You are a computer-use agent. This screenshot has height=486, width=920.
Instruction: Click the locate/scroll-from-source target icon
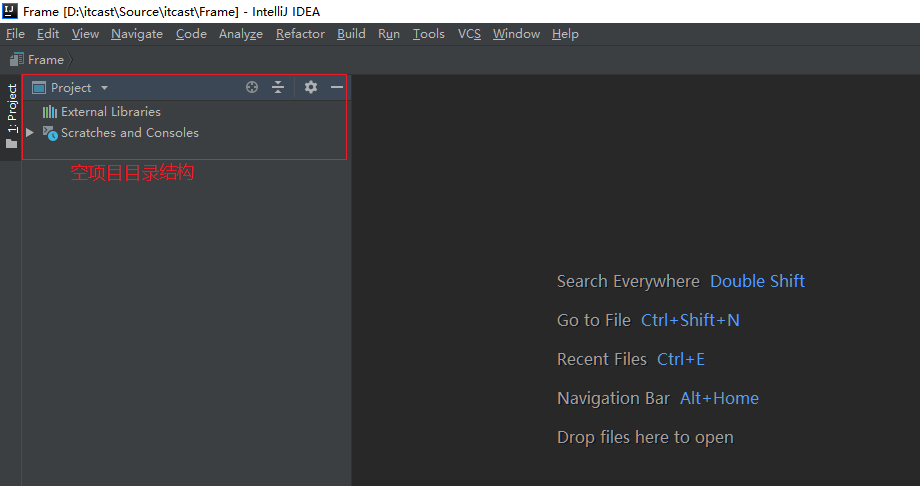tap(252, 88)
